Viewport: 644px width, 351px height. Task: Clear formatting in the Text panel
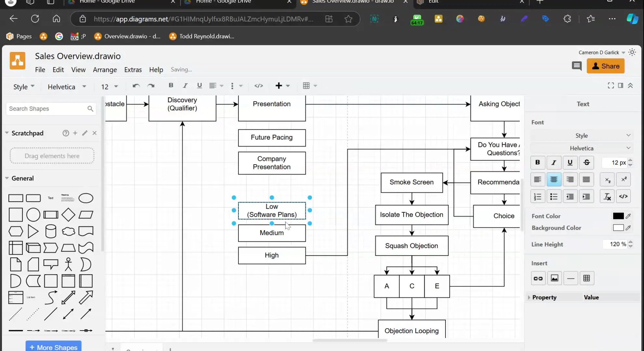607,197
